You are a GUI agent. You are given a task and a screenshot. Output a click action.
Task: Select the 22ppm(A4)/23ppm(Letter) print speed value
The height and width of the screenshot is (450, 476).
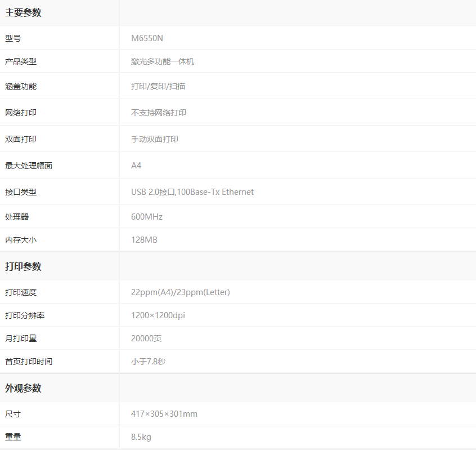180,292
